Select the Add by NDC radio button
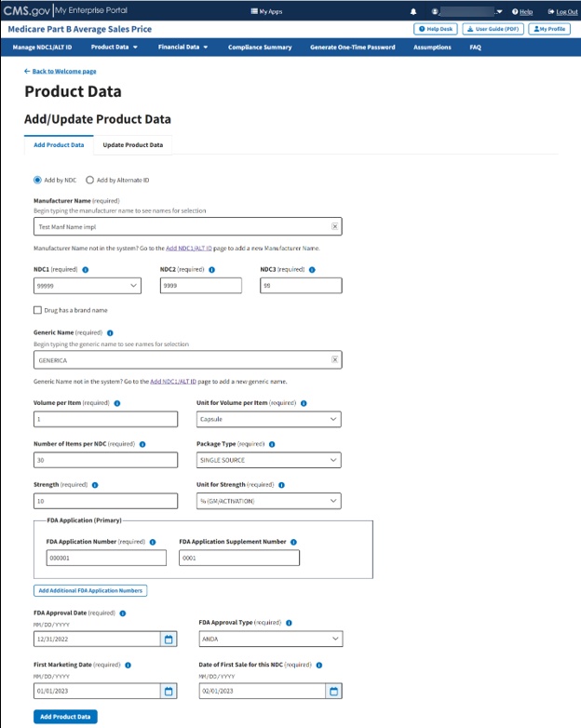Image resolution: width=581 pixels, height=728 pixels. [x=38, y=180]
